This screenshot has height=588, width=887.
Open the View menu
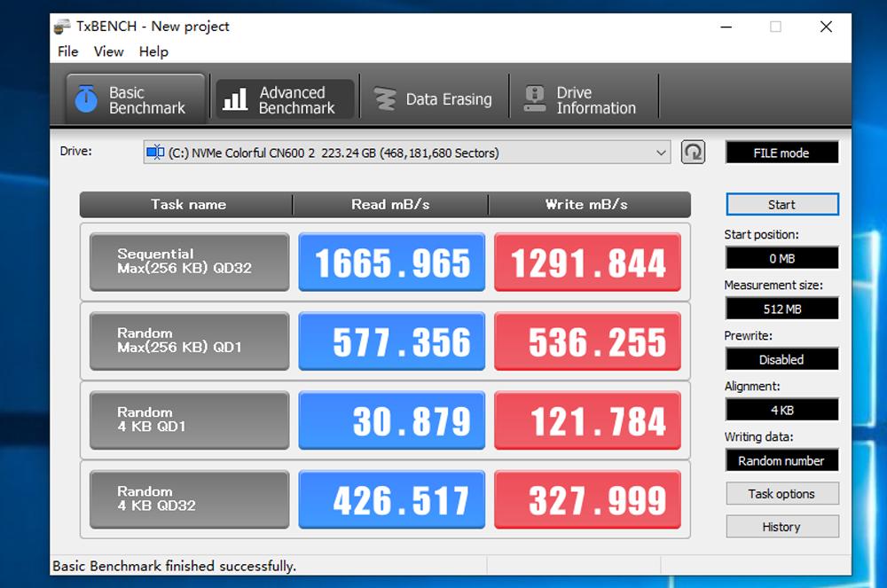tap(108, 51)
